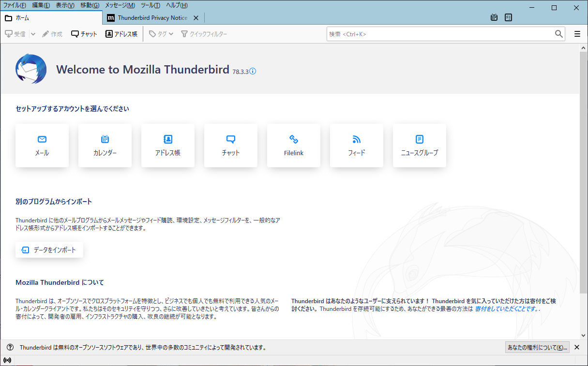Screen dimensions: 588x366
Task: Switch to the Thunderbird Privacy Notice tab
Action: click(x=152, y=18)
